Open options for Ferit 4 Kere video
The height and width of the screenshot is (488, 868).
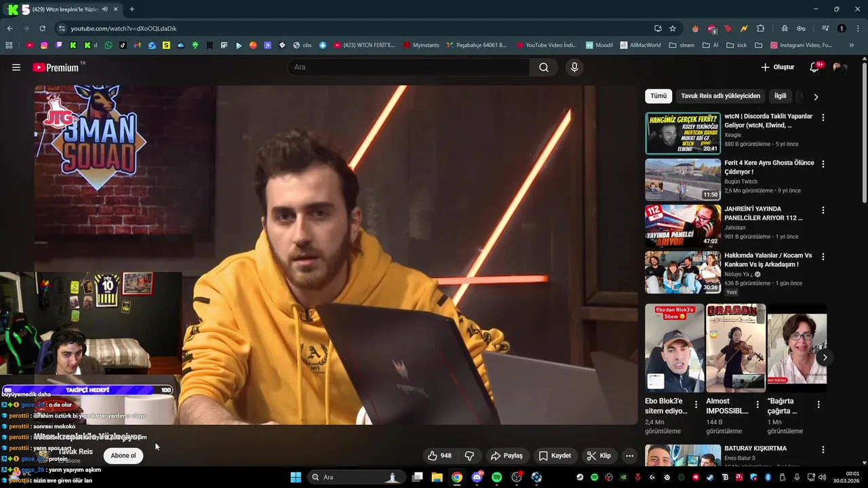click(823, 164)
